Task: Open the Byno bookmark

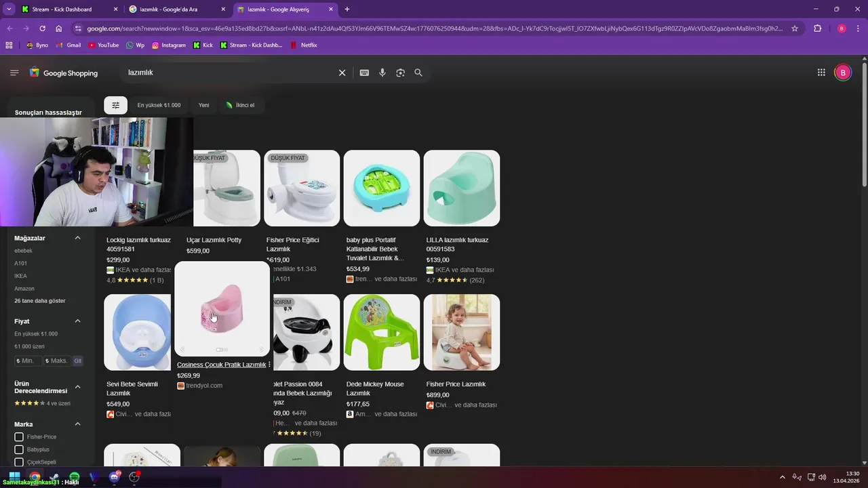Action: (x=37, y=45)
